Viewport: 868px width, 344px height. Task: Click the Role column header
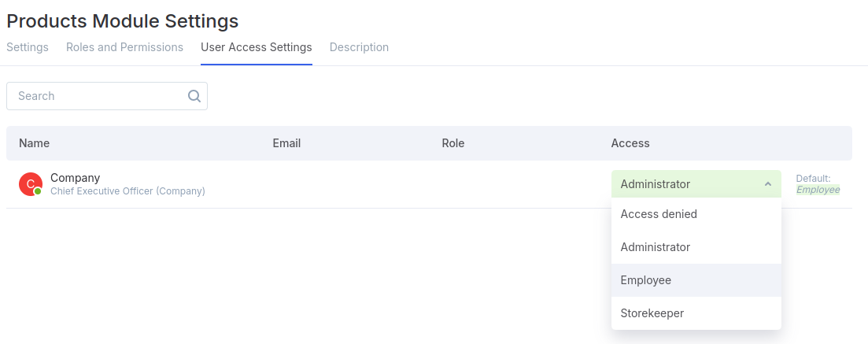point(452,143)
